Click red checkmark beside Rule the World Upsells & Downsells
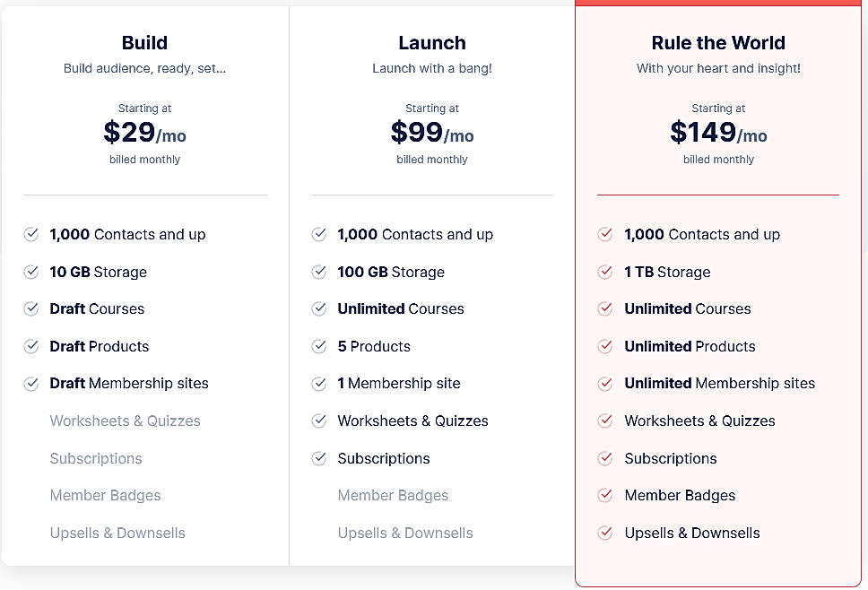The image size is (868, 590). tap(605, 533)
